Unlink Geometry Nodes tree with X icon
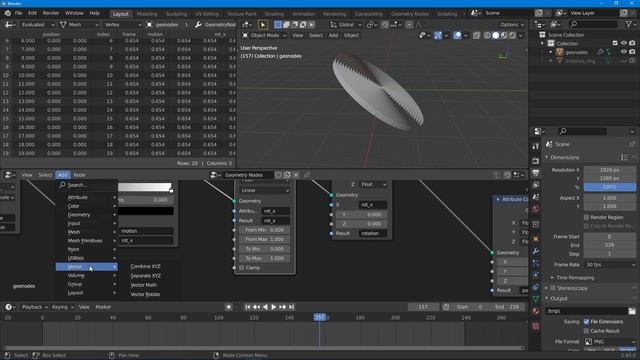640x360 pixels. [x=296, y=175]
